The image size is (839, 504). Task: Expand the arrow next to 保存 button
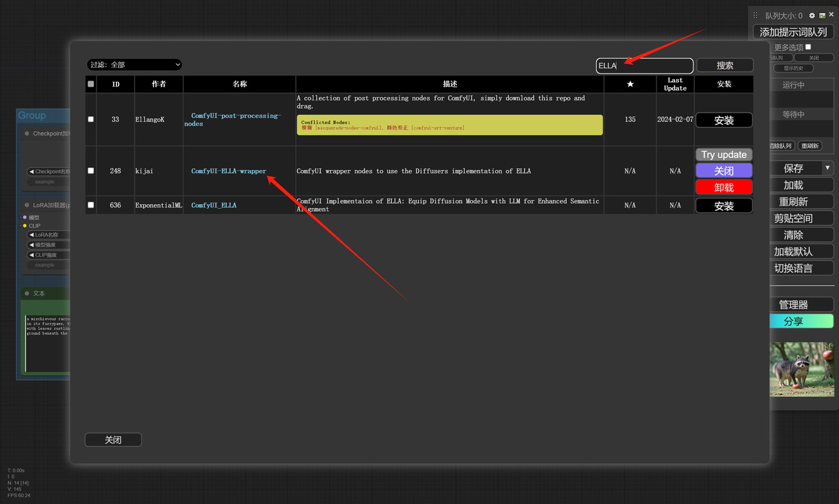pos(827,168)
